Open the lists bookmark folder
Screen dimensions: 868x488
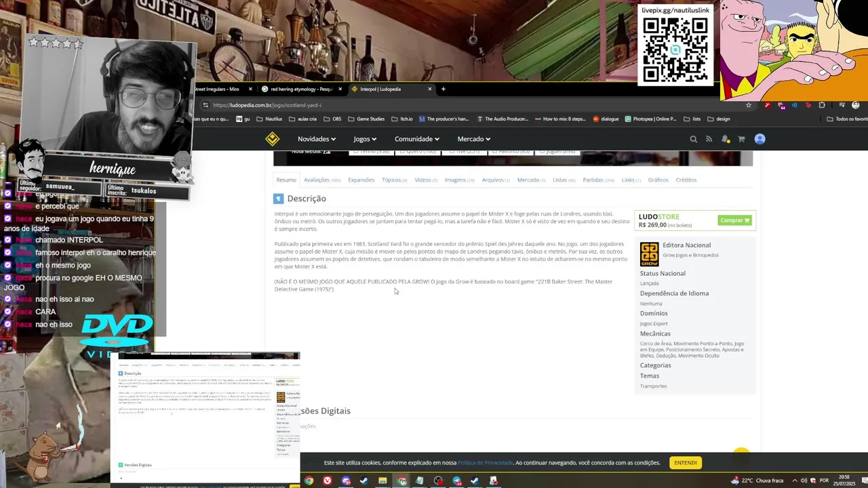692,119
